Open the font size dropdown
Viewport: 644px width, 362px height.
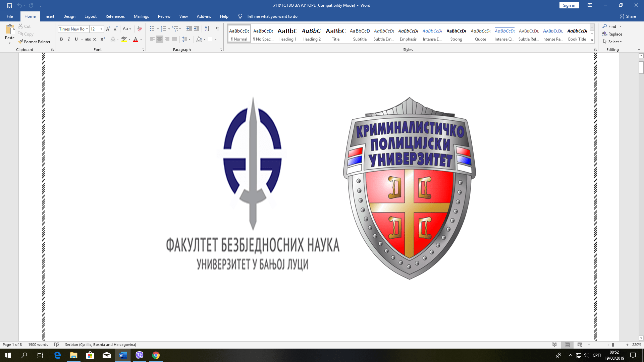(x=101, y=29)
